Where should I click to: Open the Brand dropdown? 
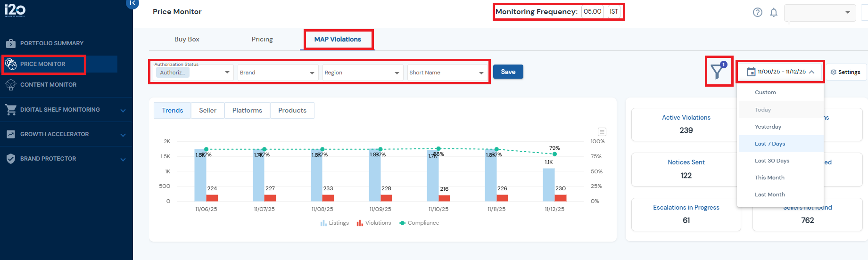pos(278,73)
